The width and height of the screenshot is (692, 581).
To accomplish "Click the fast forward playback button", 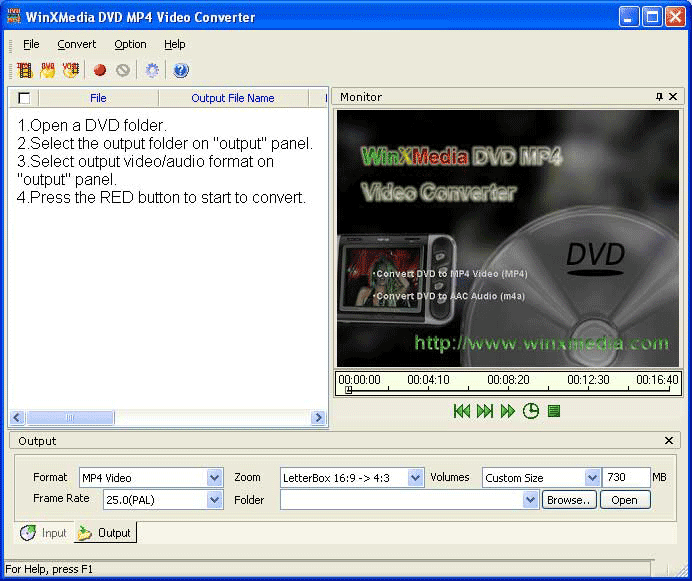I will pos(508,411).
